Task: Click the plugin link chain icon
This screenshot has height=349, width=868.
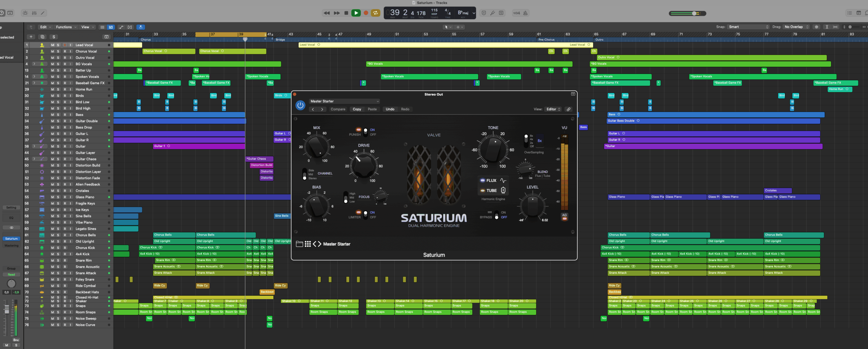Action: pos(569,109)
